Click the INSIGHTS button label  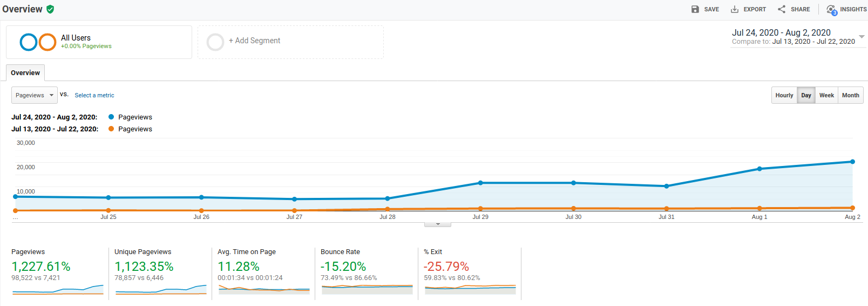click(x=853, y=9)
